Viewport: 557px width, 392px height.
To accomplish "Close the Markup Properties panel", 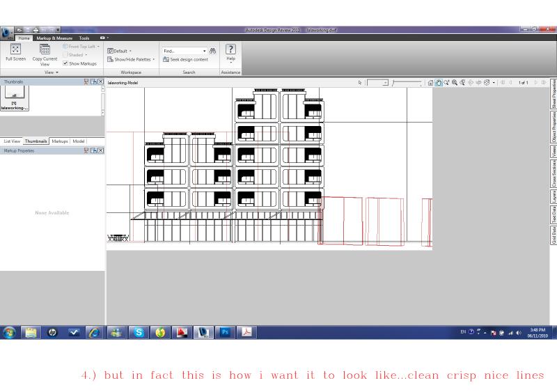I will (x=100, y=150).
